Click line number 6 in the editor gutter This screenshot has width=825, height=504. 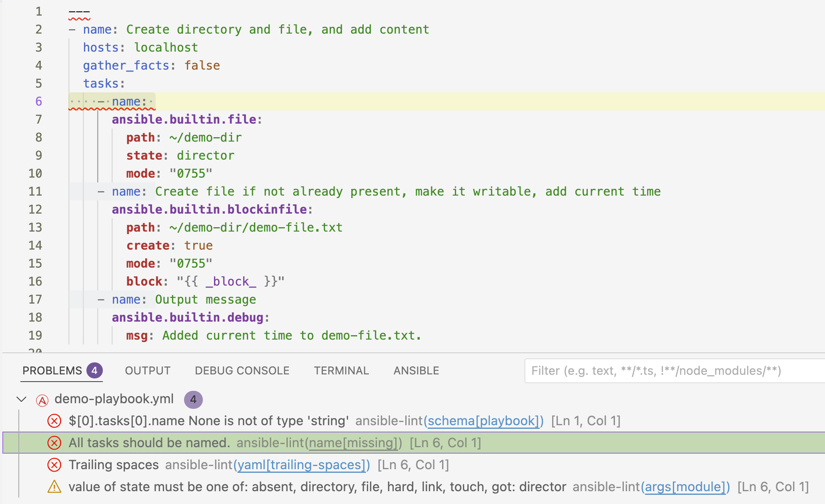(x=38, y=102)
